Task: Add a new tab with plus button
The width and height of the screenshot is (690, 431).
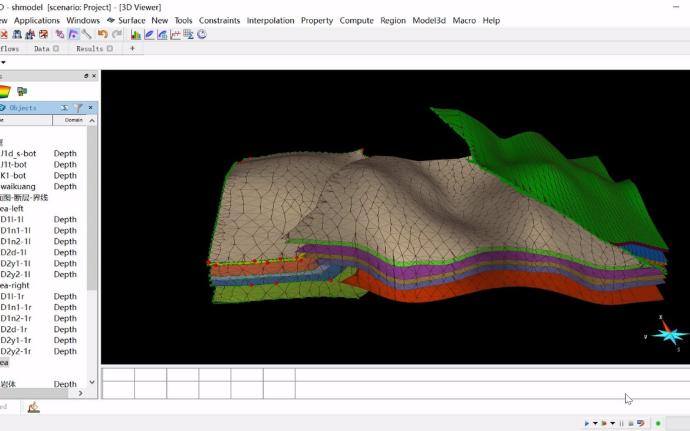Action: [x=132, y=48]
